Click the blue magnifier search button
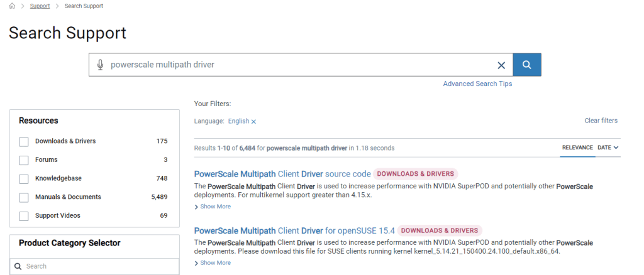 click(527, 65)
